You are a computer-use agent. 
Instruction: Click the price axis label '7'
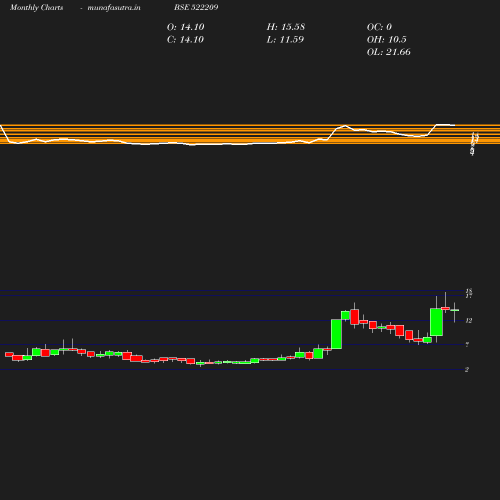pos(467,345)
